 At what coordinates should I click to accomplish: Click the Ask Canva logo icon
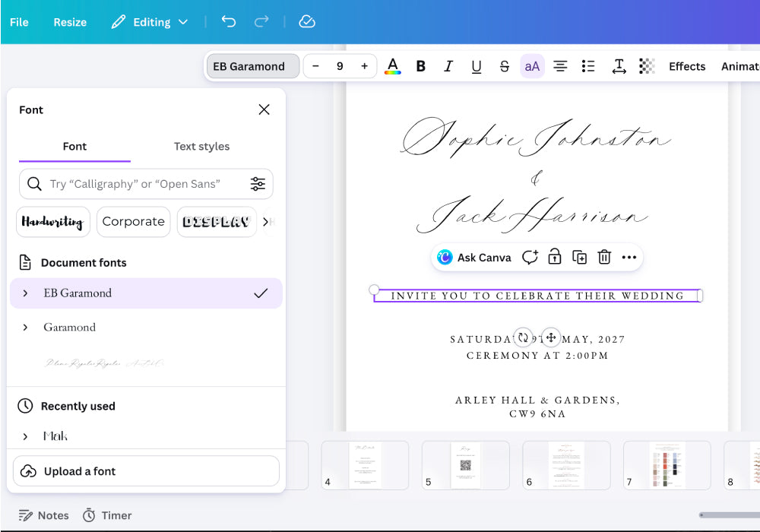point(445,258)
